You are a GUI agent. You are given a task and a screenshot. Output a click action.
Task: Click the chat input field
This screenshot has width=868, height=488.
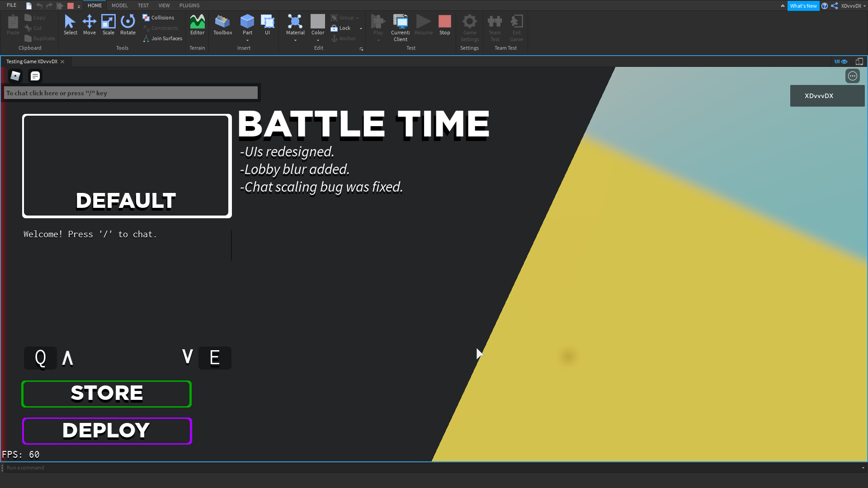point(131,93)
